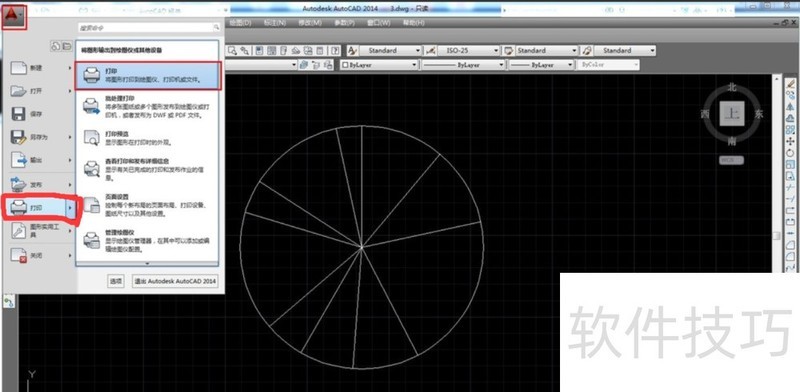Select 打印 (Plot) in the submenu
This screenshot has height=392, width=800.
pos(148,76)
